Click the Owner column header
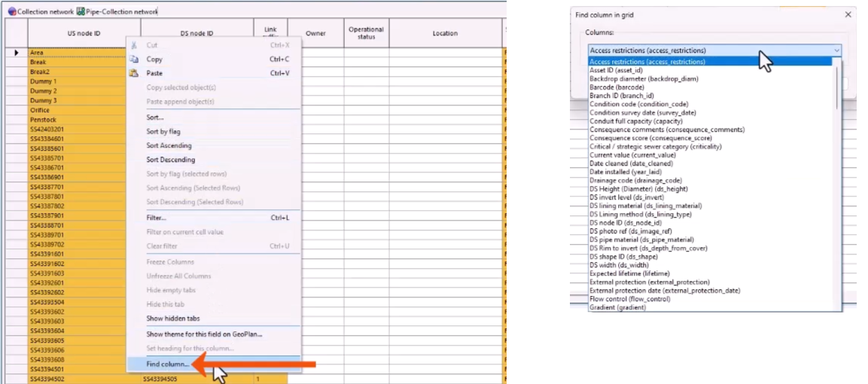The image size is (868, 384). point(315,33)
